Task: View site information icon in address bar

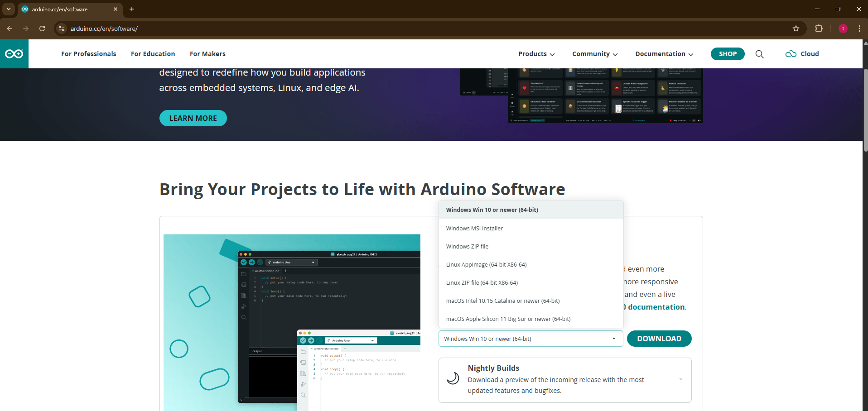Action: [62, 29]
